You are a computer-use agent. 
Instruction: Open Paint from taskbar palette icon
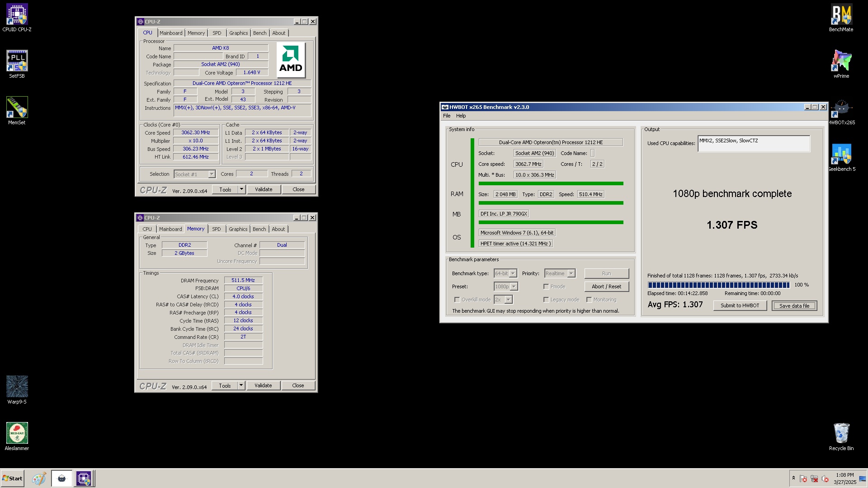tap(39, 479)
